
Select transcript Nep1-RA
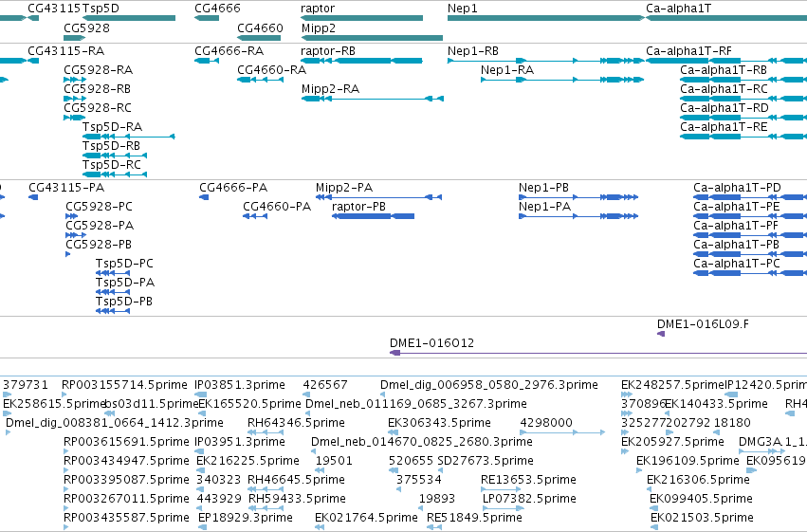[507, 70]
